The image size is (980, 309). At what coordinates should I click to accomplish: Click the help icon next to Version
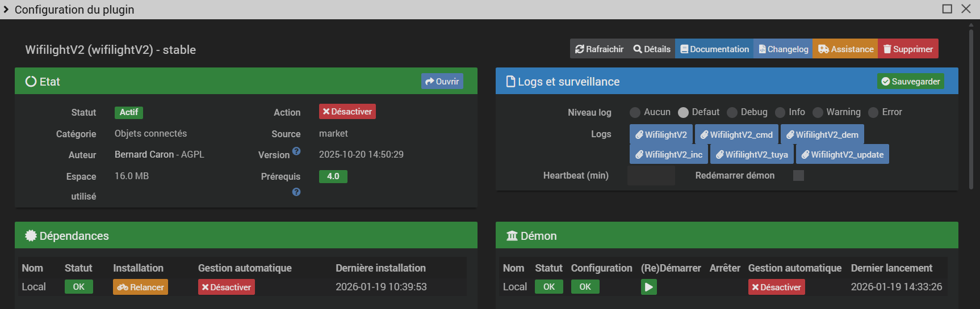click(296, 151)
